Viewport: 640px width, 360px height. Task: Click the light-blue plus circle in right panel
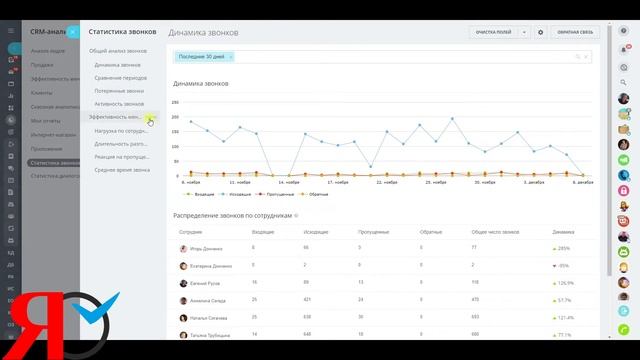(x=623, y=311)
